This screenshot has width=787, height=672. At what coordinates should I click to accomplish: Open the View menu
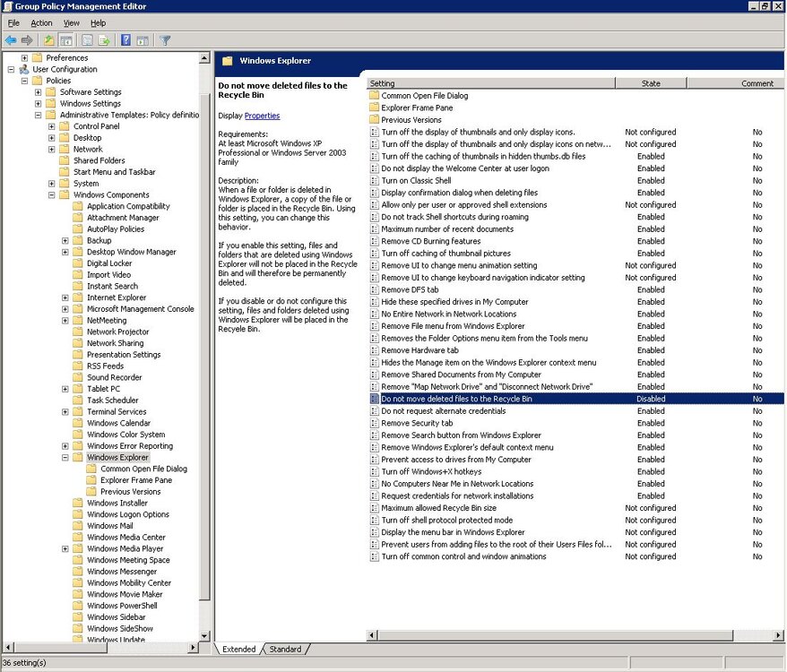pos(72,23)
